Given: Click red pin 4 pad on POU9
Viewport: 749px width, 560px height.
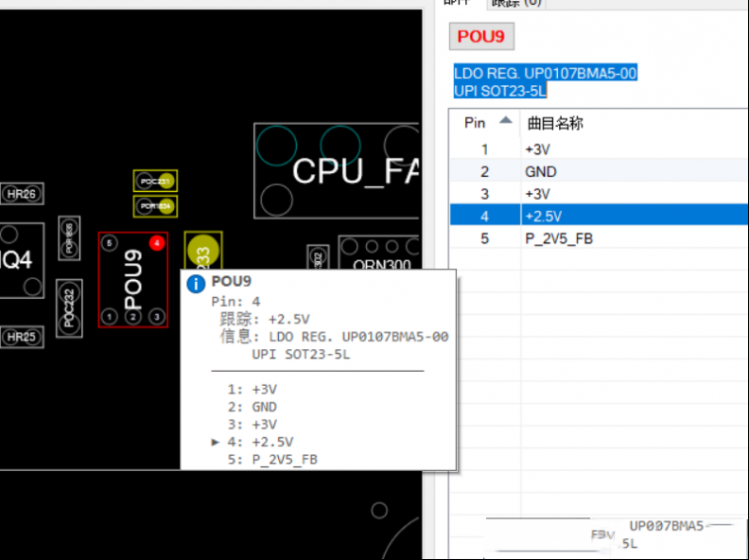Looking at the screenshot, I should coord(157,243).
